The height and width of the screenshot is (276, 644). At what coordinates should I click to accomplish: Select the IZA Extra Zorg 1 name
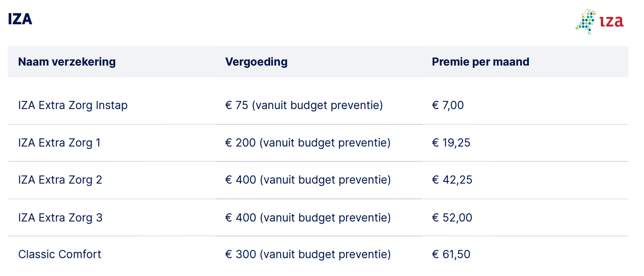pyautogui.click(x=59, y=143)
